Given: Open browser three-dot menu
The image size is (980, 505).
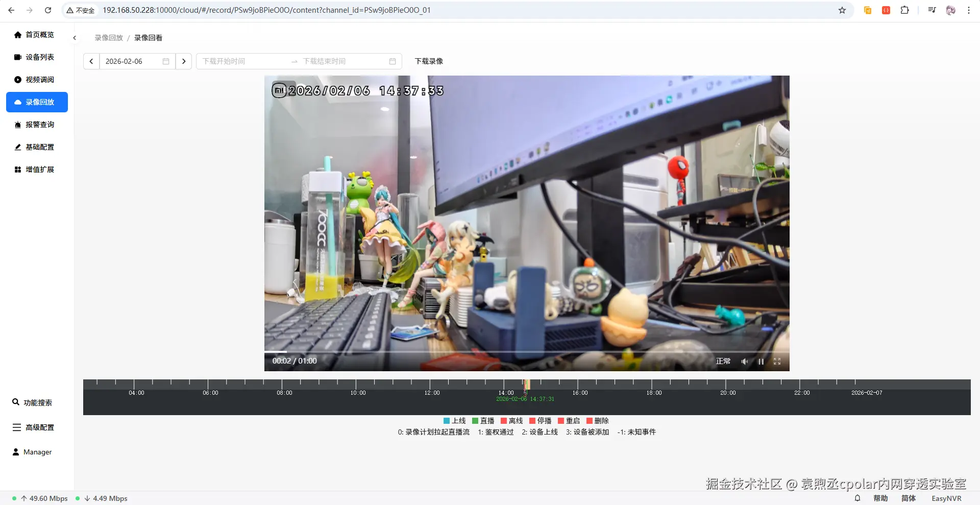Looking at the screenshot, I should (x=969, y=10).
